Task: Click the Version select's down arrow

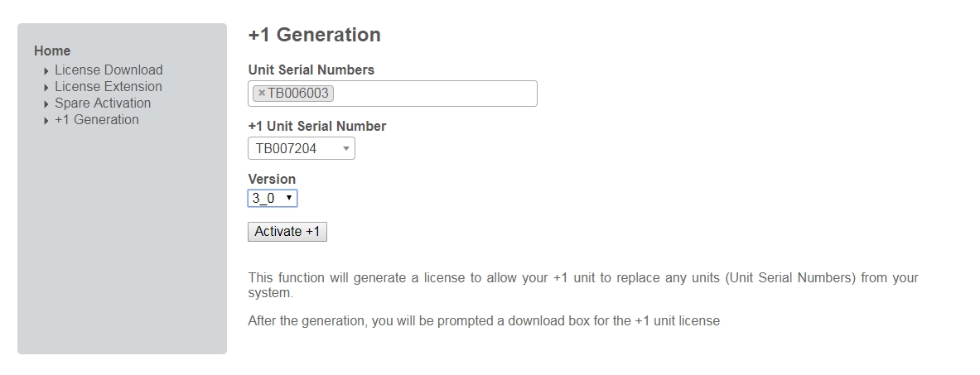Action: 289,199
